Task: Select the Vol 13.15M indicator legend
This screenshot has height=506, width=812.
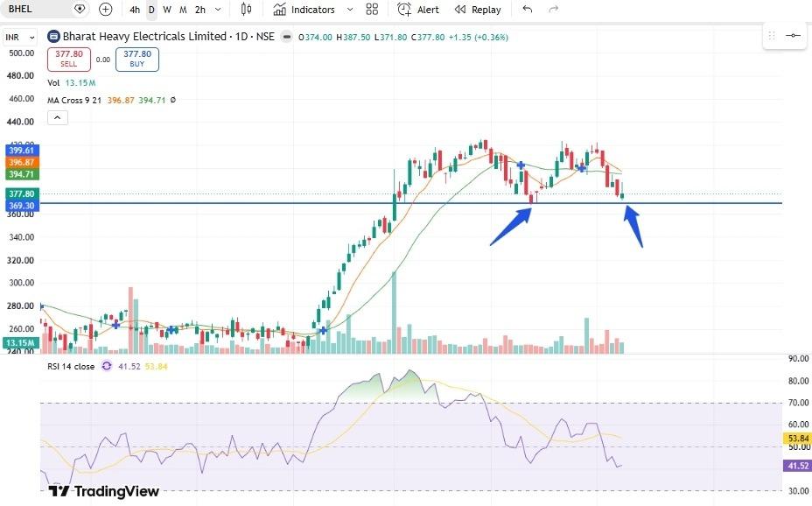Action: tap(72, 83)
